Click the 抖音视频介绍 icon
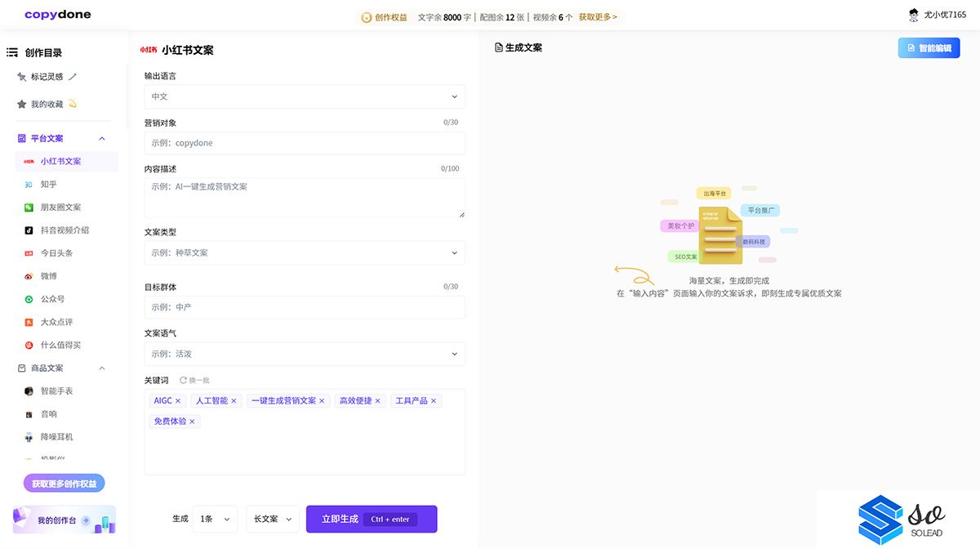The width and height of the screenshot is (980, 549). (29, 230)
